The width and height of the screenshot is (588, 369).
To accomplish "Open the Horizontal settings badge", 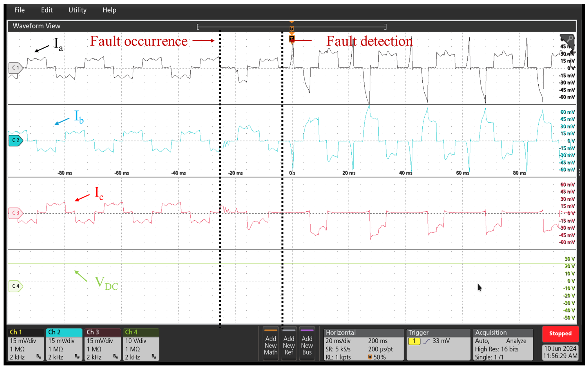I will (363, 345).
